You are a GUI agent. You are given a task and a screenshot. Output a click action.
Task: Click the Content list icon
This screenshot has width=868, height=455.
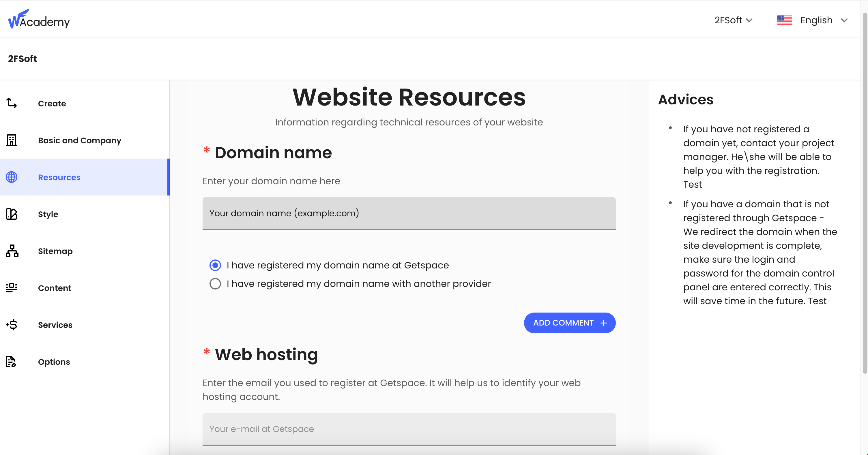coord(12,287)
